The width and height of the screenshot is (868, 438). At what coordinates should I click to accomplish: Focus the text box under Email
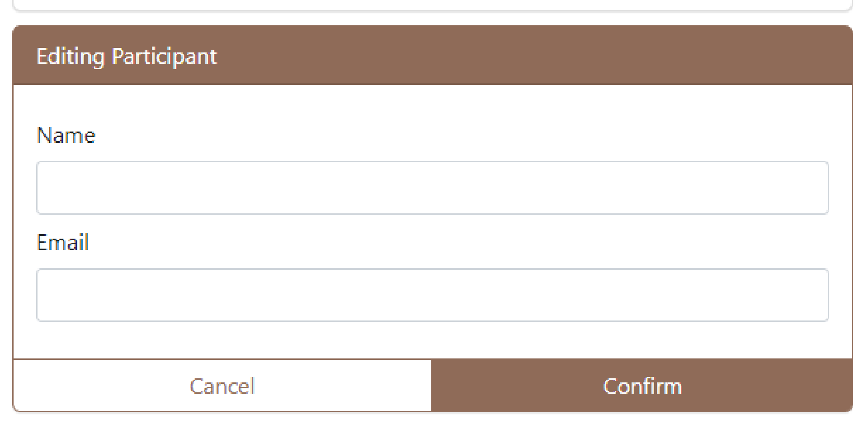(x=432, y=295)
